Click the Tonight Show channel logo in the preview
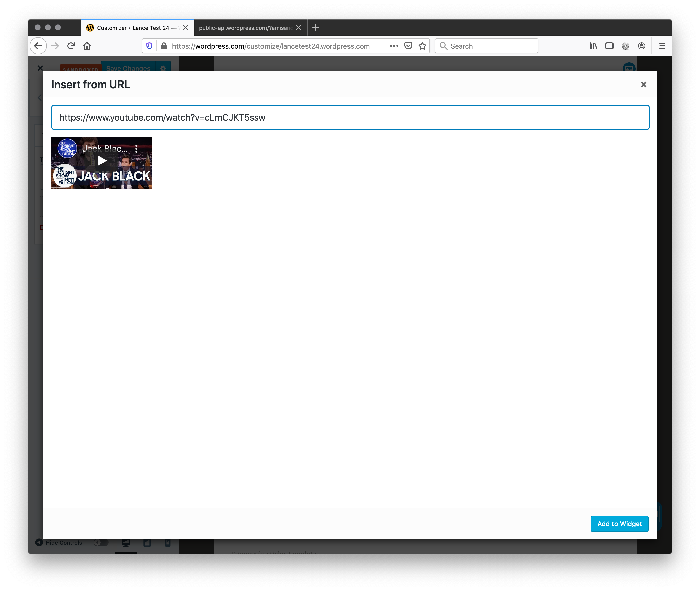 pyautogui.click(x=67, y=148)
